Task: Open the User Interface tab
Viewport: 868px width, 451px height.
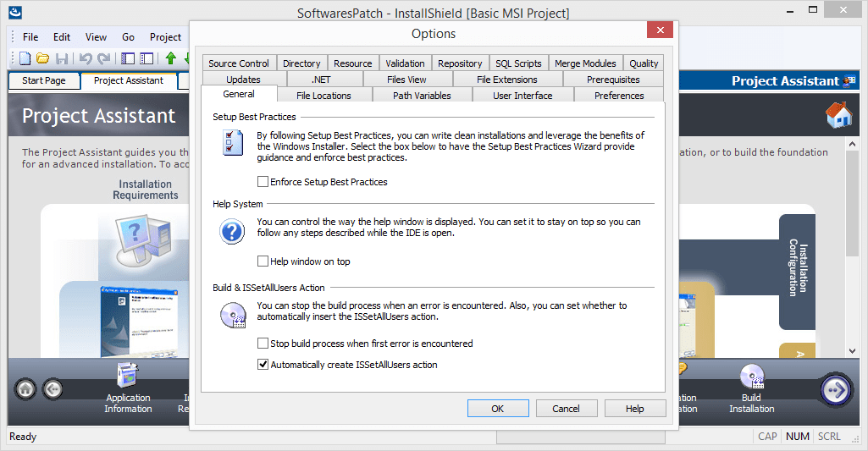Action: (522, 95)
